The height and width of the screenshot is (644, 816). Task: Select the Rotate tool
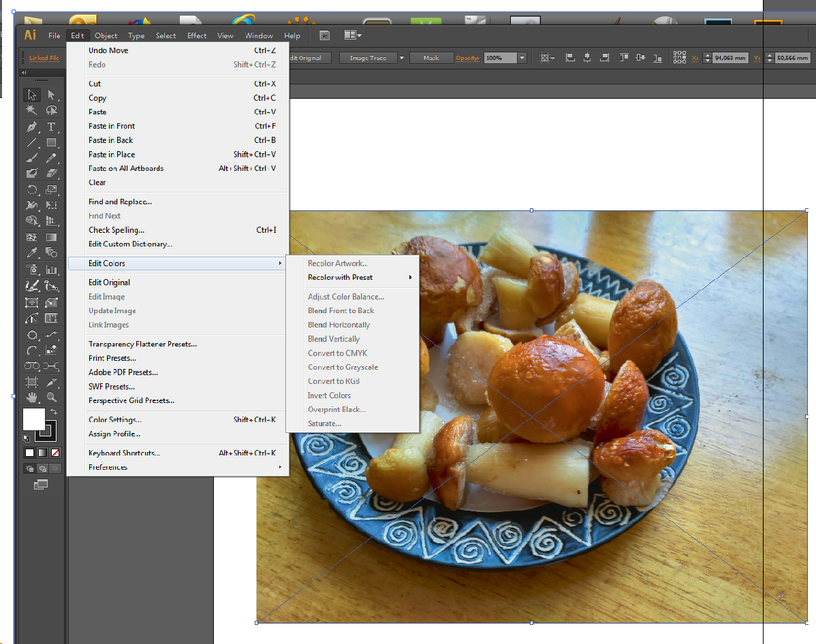(32, 189)
